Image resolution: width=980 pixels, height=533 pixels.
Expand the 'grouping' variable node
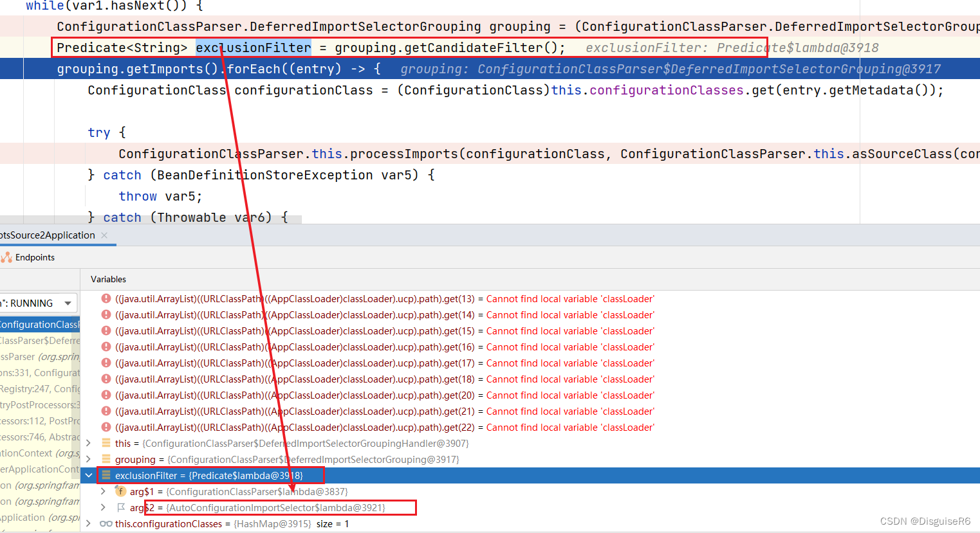89,459
